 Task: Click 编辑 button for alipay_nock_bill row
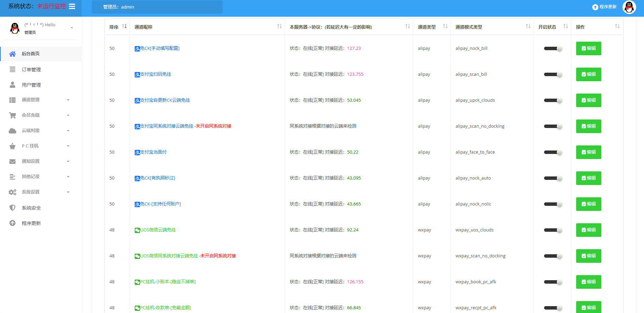tap(588, 48)
